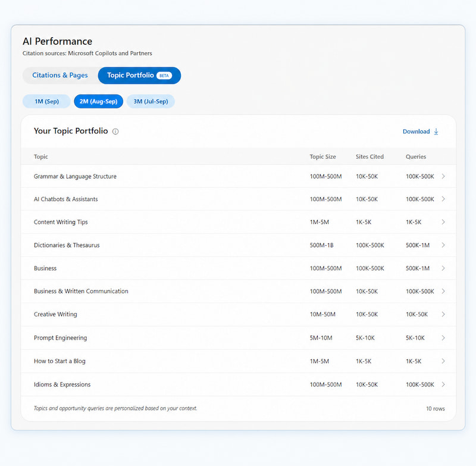Expand the Dictionaries & Thesaurus row chevron

(x=443, y=245)
